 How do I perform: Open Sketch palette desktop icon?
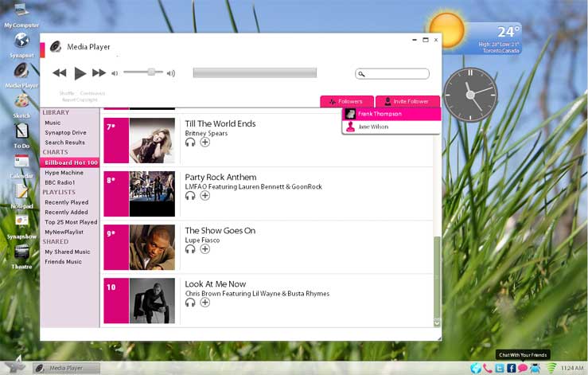point(21,100)
